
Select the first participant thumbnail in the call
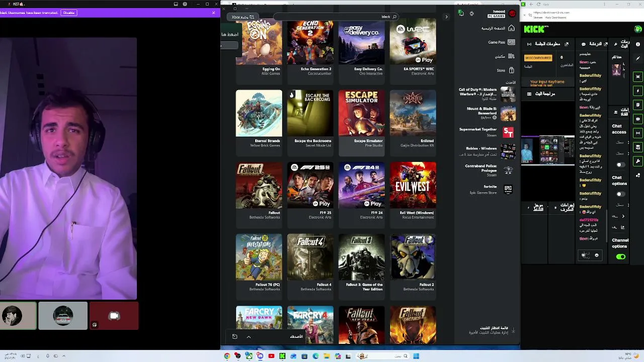pos(18,316)
